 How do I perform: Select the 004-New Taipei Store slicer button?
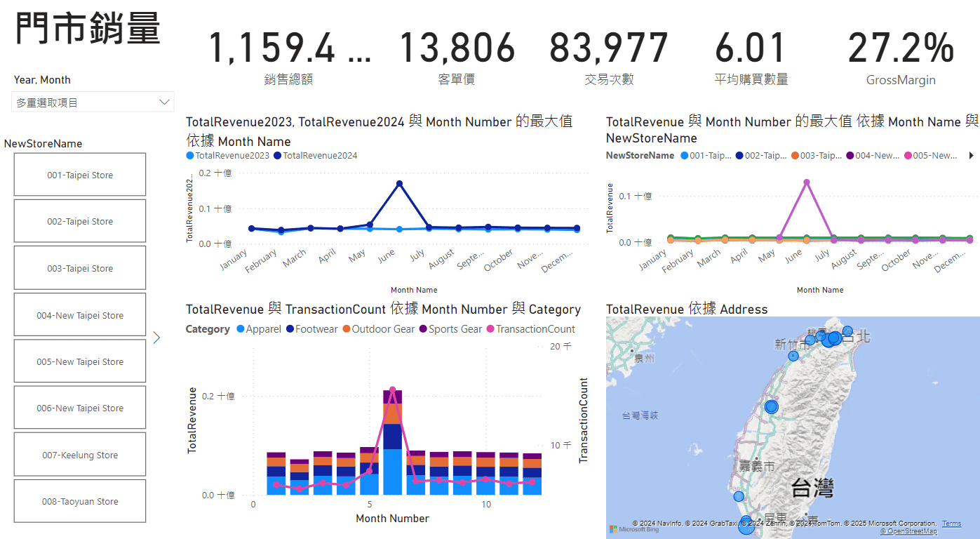pyautogui.click(x=80, y=315)
